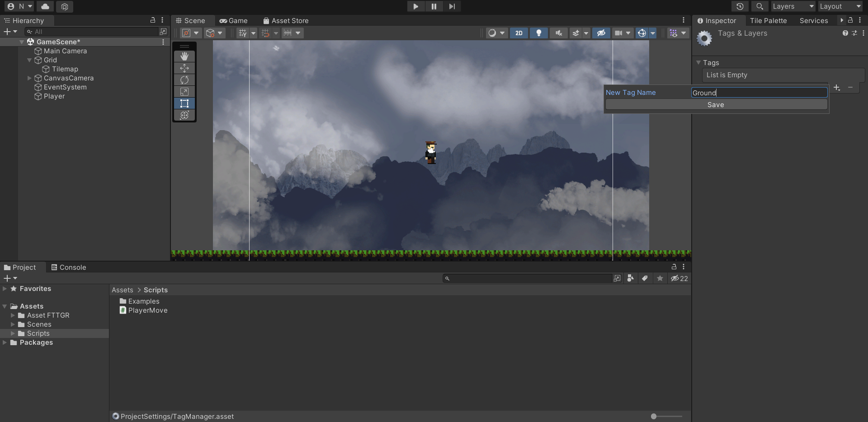Viewport: 868px width, 422px height.
Task: Expand the CanvasCamera tree item
Action: point(30,78)
